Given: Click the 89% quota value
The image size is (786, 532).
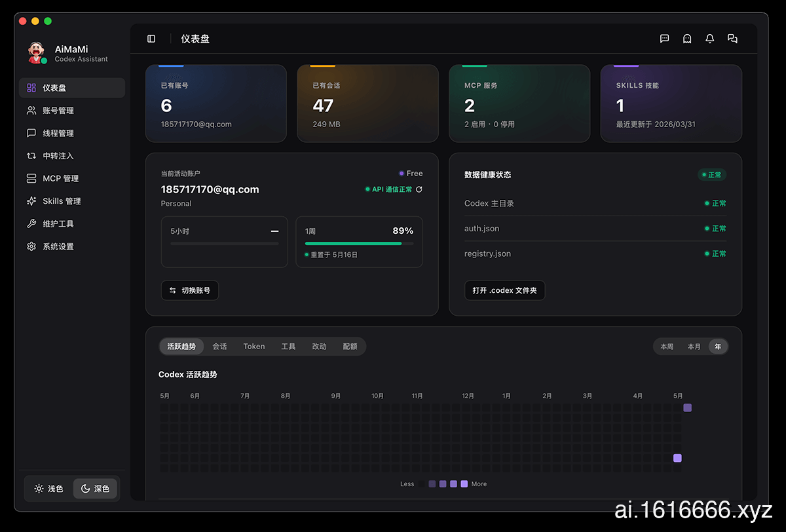Looking at the screenshot, I should [x=403, y=231].
